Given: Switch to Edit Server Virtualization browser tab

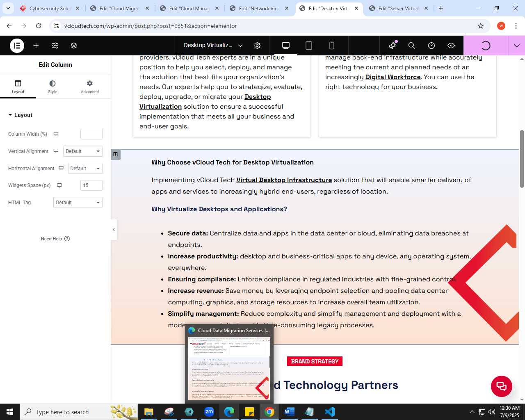Looking at the screenshot, I should pos(398,8).
